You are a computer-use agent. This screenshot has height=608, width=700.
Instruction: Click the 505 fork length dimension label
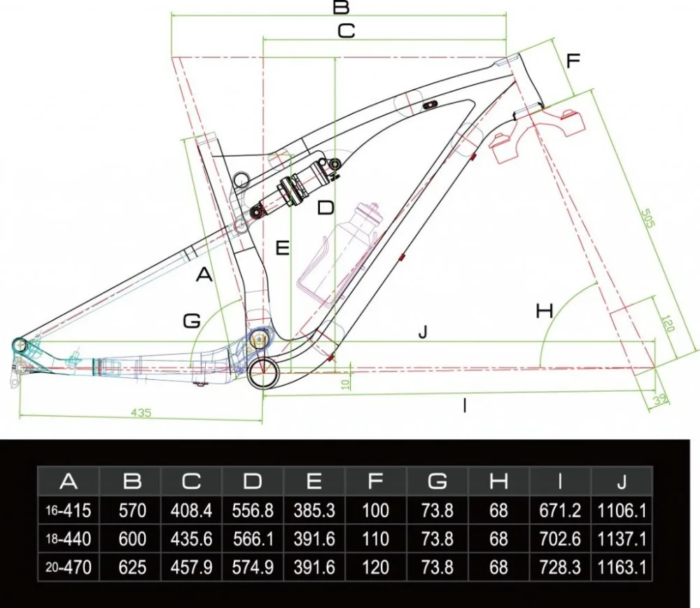[x=647, y=218]
